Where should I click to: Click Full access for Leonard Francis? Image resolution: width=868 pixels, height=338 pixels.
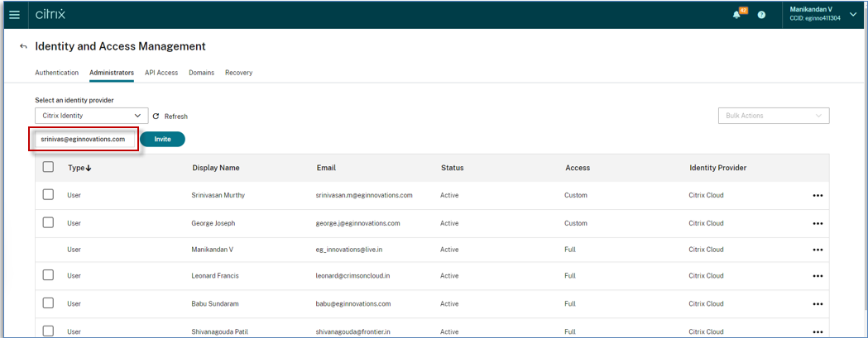click(x=570, y=275)
